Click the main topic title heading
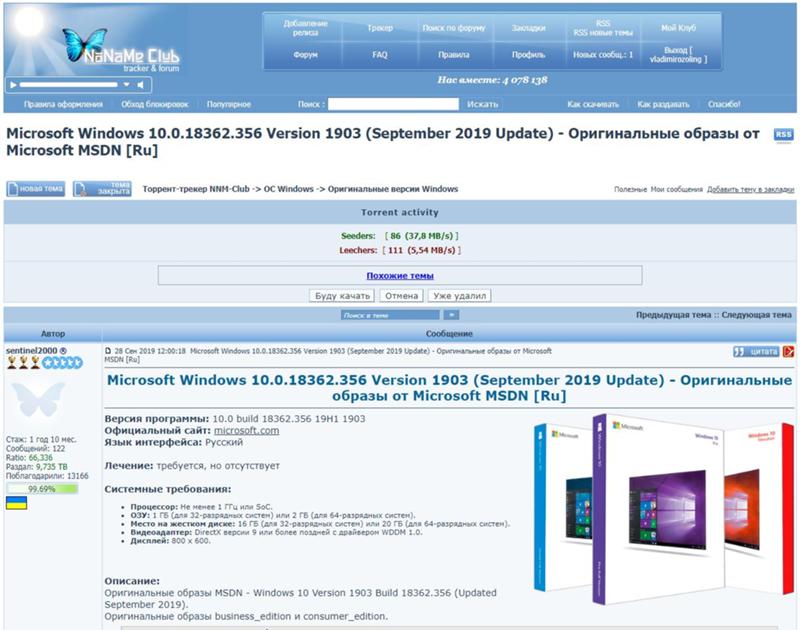 (x=383, y=142)
